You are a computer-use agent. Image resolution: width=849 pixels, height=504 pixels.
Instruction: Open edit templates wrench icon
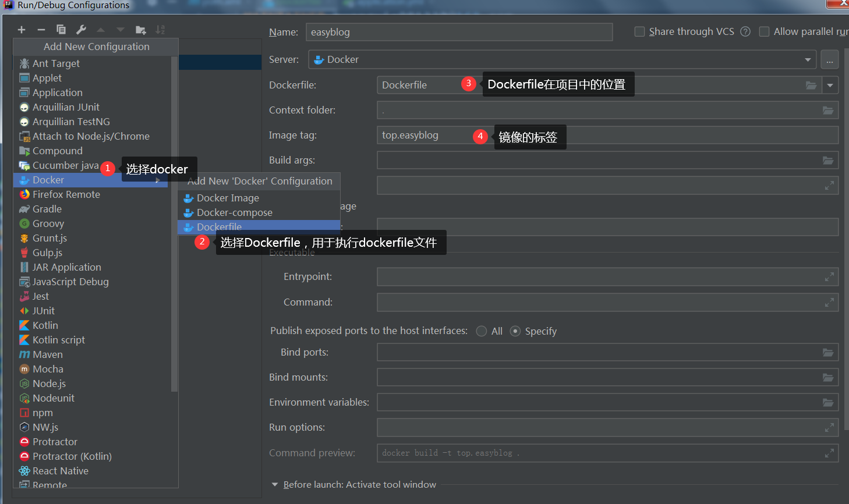(x=81, y=30)
